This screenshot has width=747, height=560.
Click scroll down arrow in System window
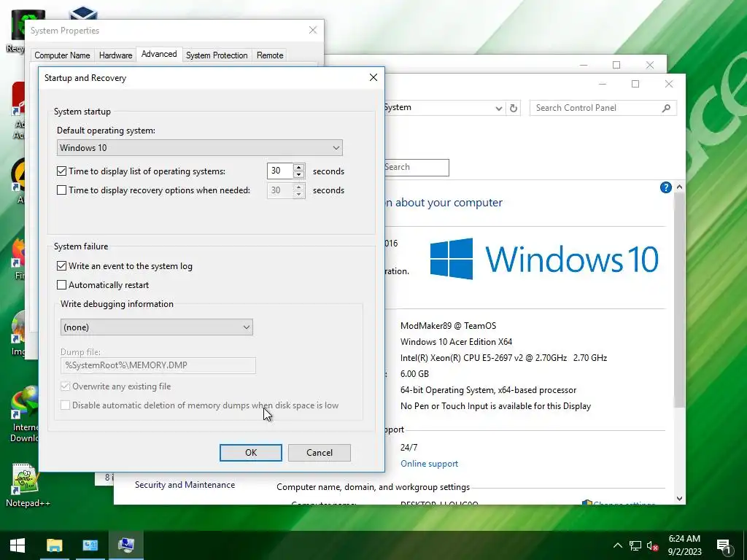point(679,499)
